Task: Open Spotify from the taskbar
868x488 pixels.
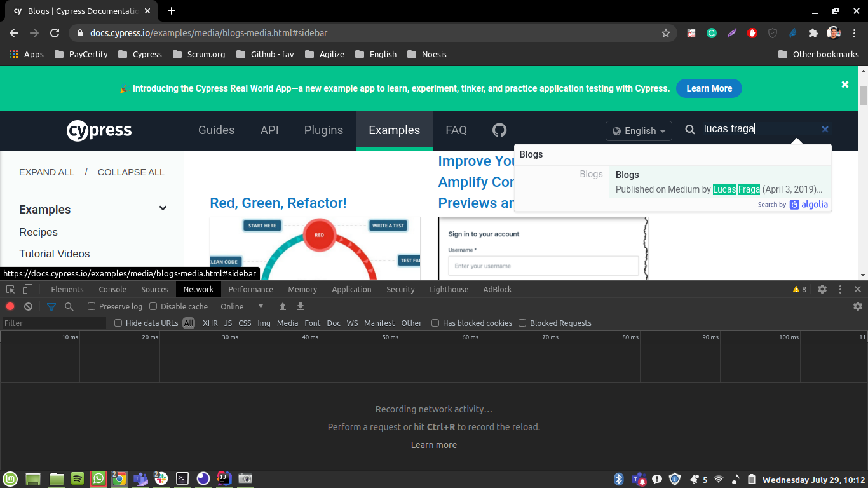Action: pos(78,478)
